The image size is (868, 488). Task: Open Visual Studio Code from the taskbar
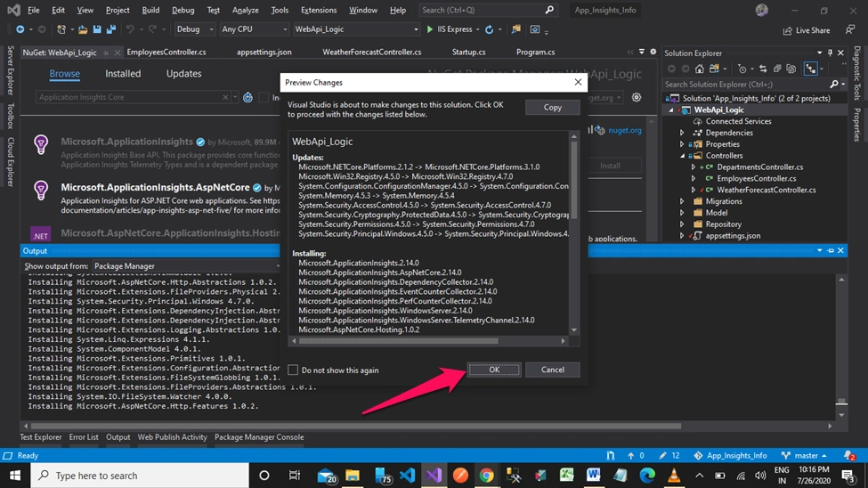[x=407, y=476]
